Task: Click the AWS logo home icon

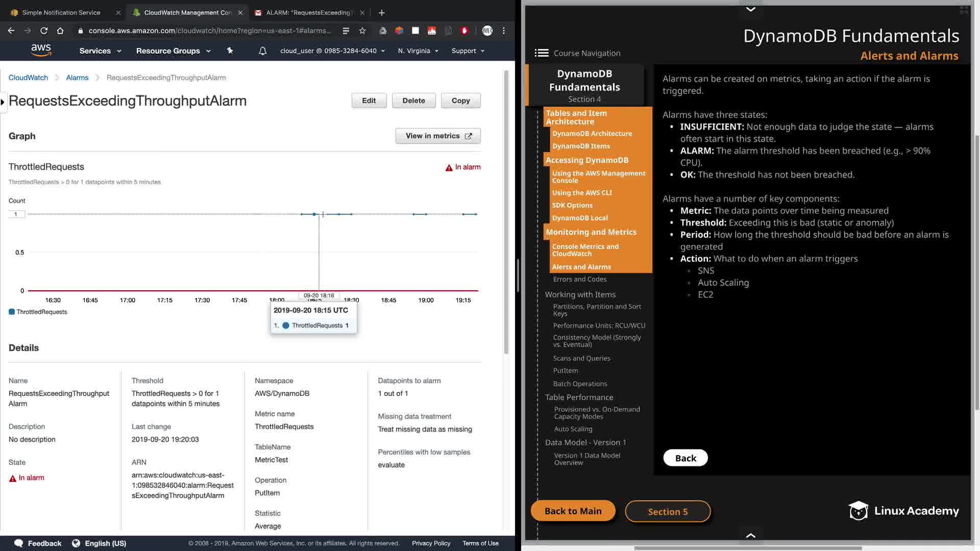Action: (41, 50)
